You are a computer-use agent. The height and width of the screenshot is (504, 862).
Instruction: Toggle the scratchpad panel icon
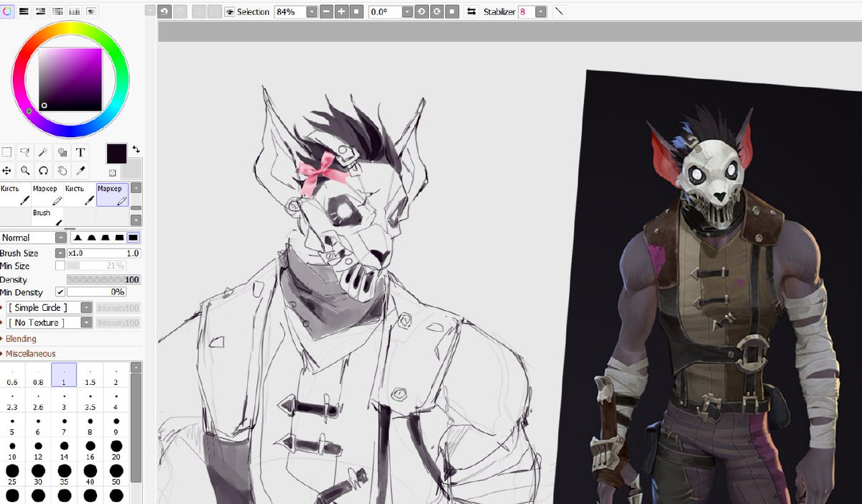point(92,11)
